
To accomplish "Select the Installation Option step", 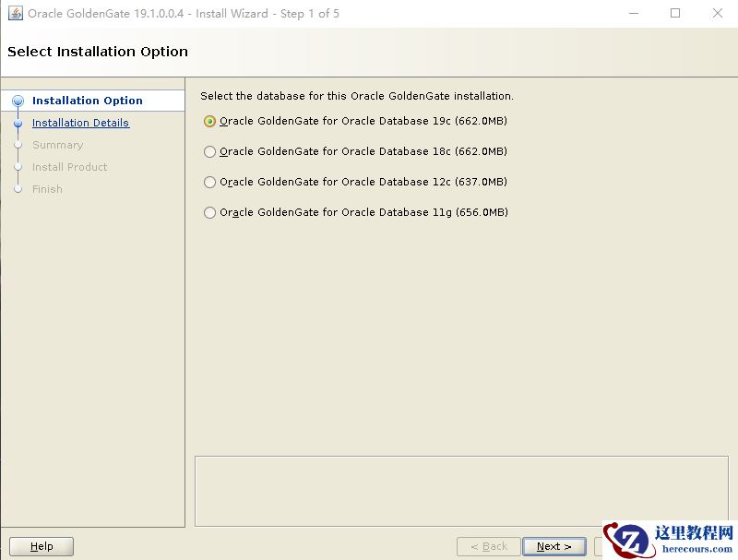I will tap(87, 101).
